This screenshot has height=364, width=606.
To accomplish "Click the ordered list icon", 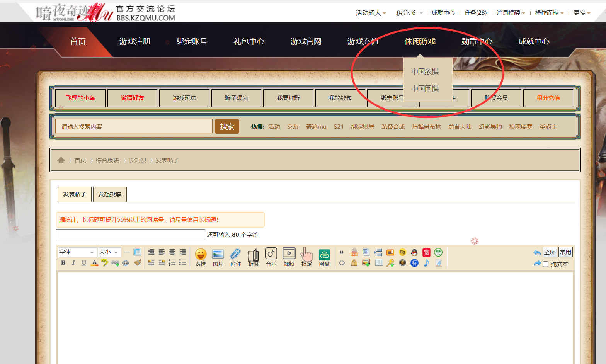I will coord(172,263).
